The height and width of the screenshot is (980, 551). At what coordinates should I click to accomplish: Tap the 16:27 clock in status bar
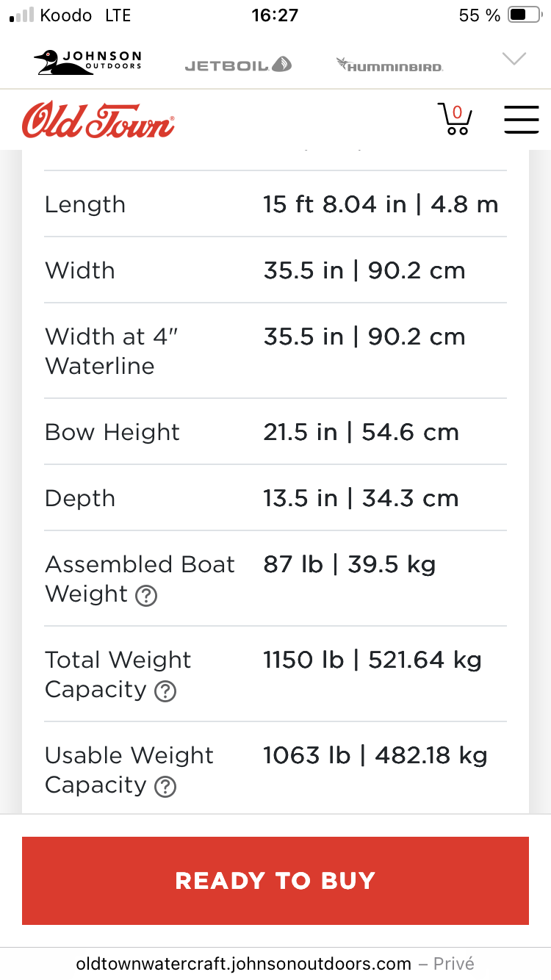point(275,15)
